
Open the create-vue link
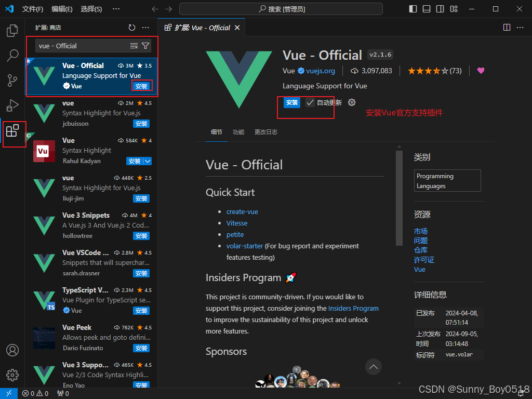point(242,212)
